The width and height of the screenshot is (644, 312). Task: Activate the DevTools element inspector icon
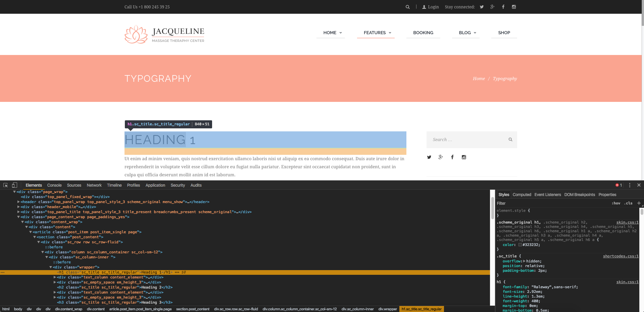pos(5,185)
